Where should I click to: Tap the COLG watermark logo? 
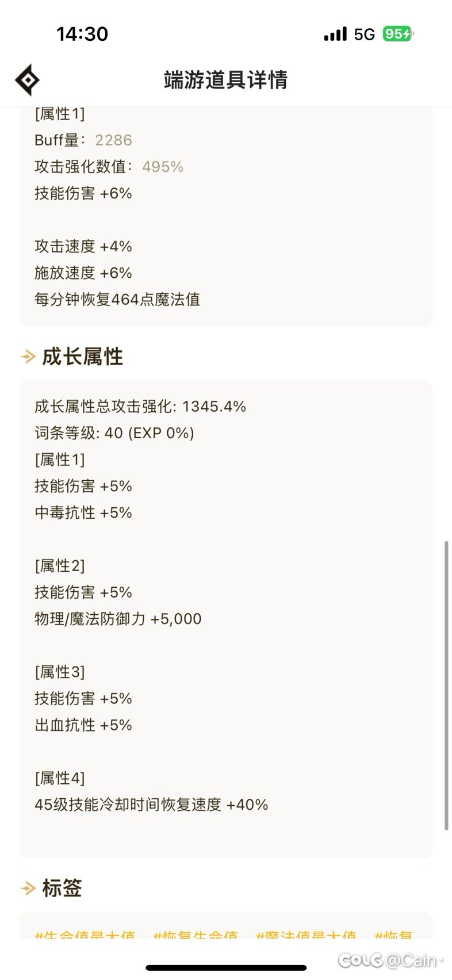(361, 960)
